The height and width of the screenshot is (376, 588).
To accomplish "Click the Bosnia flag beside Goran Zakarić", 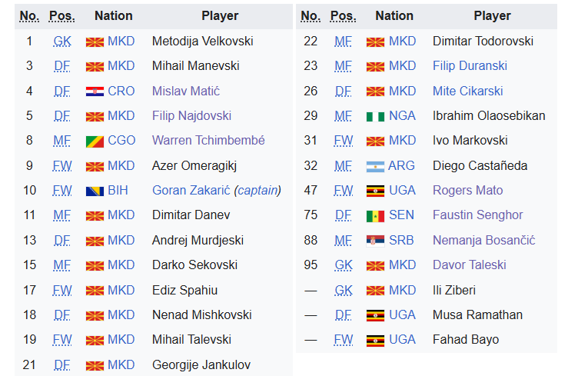I will 95,191.
